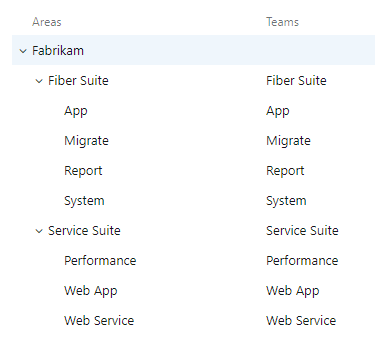This screenshot has height=361, width=375.
Task: Collapse the Service Suite area chevron
Action: pyautogui.click(x=39, y=231)
